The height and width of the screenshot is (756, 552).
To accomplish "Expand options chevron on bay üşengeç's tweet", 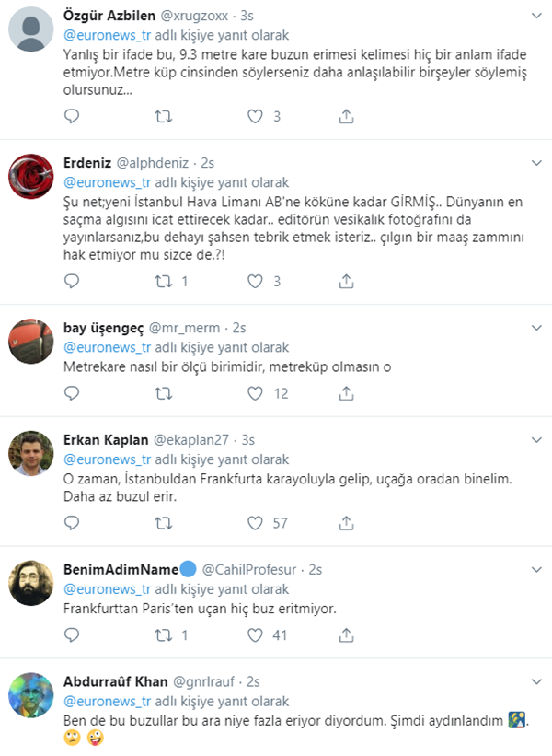I will click(535, 328).
